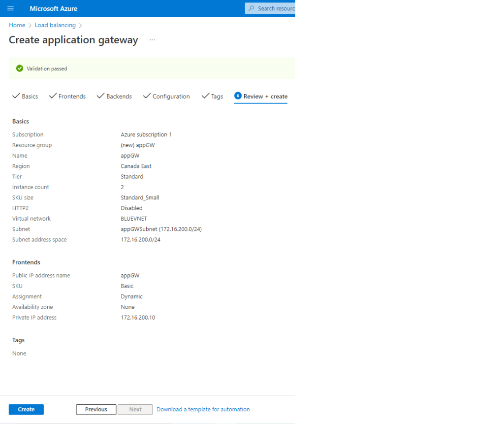
Task: Click the Microsoft Azure brand title
Action: tap(53, 8)
